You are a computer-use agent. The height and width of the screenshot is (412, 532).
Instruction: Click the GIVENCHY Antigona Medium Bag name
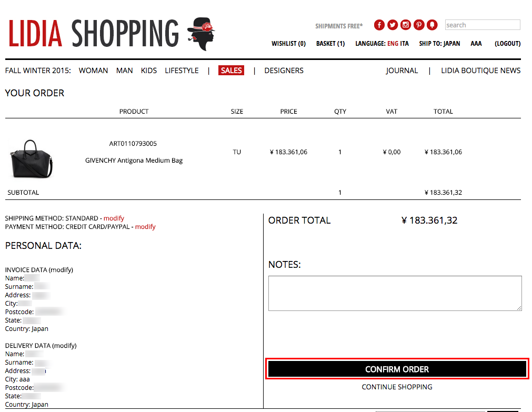click(x=134, y=160)
